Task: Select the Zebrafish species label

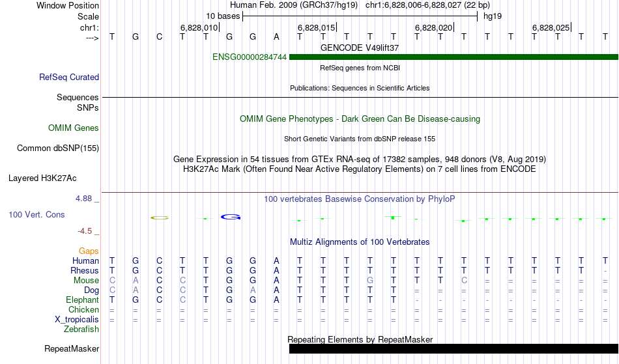Action: (x=81, y=329)
